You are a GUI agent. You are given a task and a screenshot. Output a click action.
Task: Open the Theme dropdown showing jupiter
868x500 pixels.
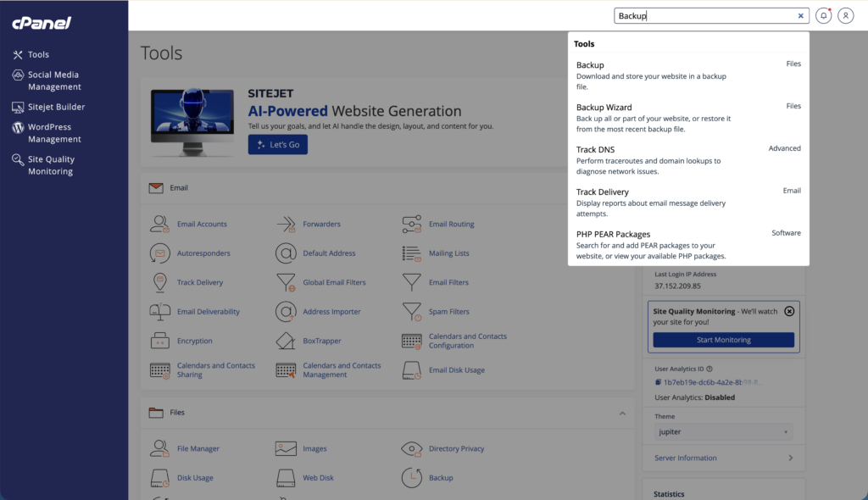pyautogui.click(x=723, y=432)
